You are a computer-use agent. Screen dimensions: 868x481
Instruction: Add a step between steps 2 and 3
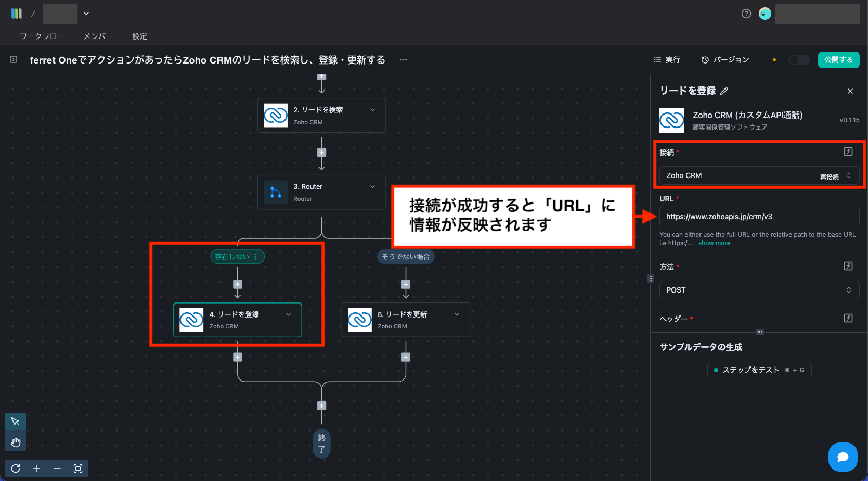[322, 153]
